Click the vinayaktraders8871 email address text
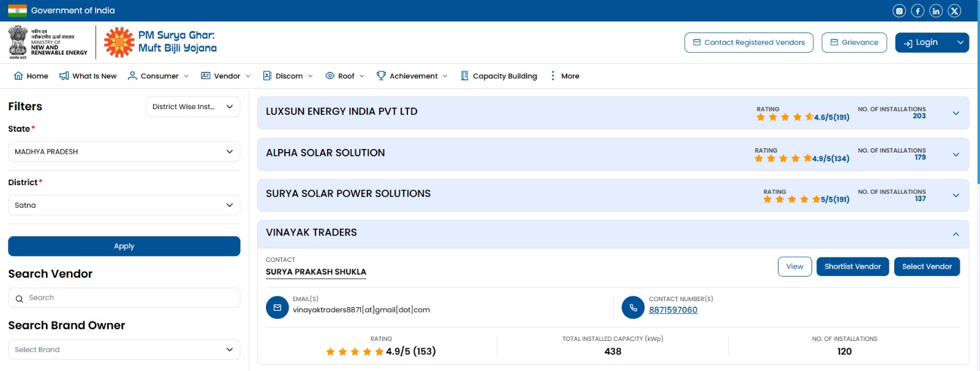Screen dimensions: 980x371 tap(361, 310)
